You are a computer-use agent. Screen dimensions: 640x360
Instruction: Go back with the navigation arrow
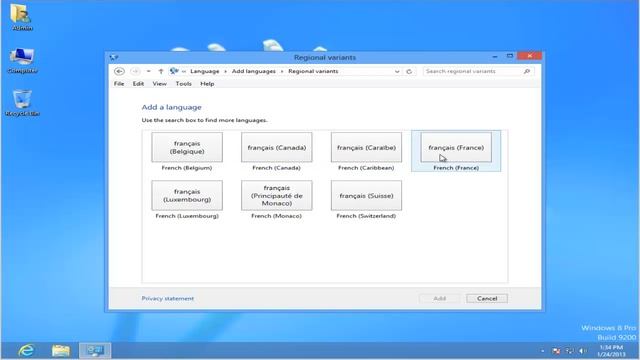coord(119,71)
